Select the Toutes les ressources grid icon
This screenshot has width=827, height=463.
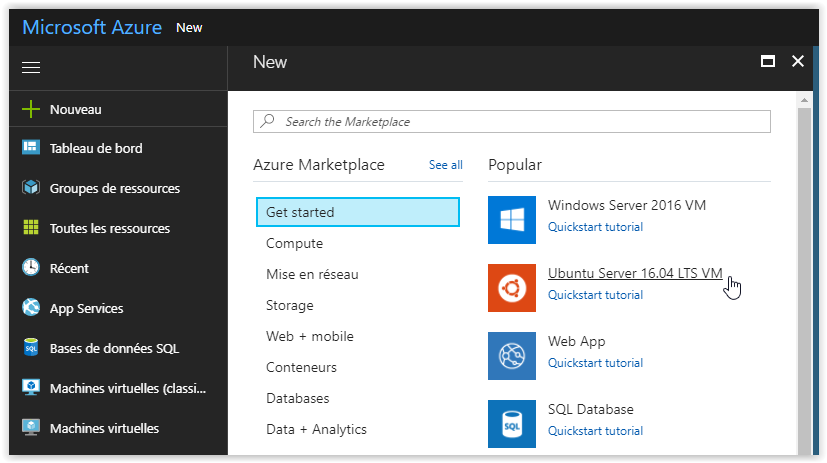tap(31, 228)
